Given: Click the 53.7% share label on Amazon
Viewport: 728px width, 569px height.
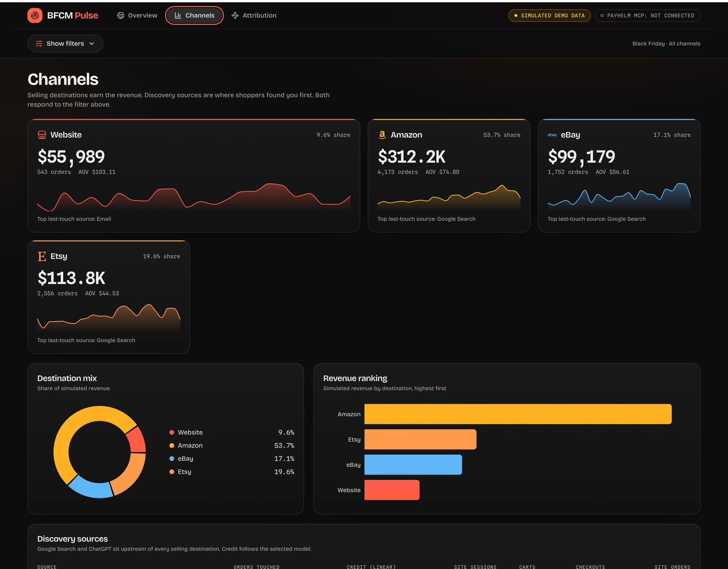Looking at the screenshot, I should (x=502, y=135).
